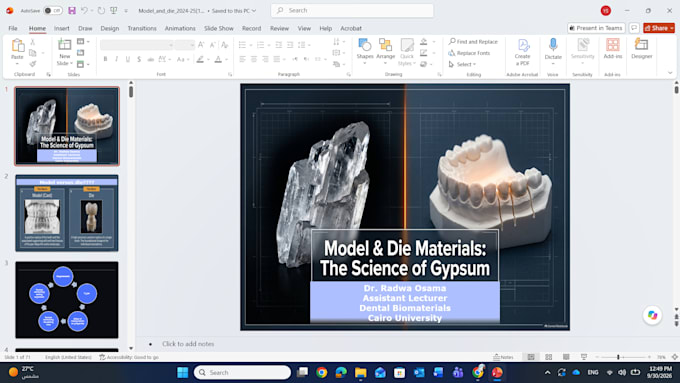This screenshot has width=680, height=383.
Task: Save the presentation with the Save icon
Action: pos(72,10)
